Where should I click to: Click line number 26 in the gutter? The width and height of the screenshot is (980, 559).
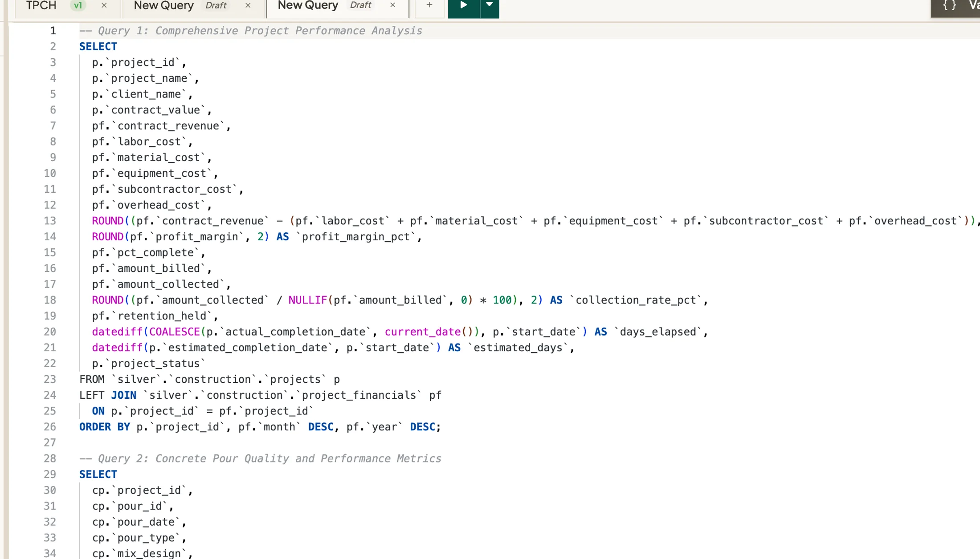pyautogui.click(x=50, y=427)
